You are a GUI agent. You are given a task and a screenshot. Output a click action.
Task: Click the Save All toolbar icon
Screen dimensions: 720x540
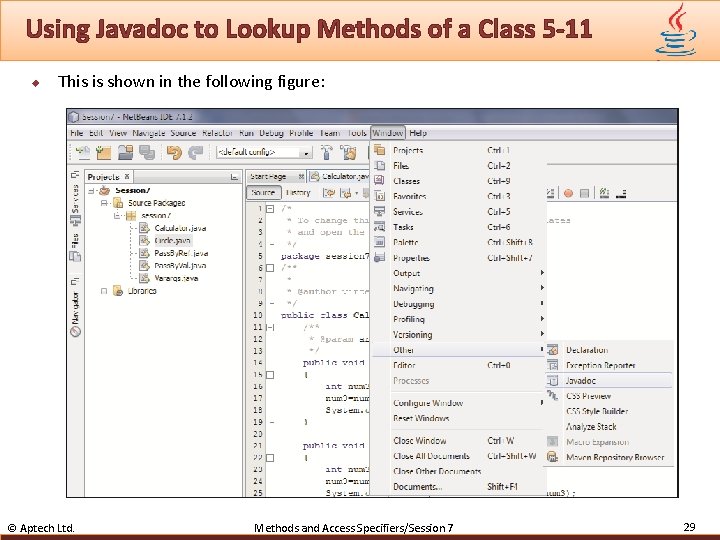(147, 152)
